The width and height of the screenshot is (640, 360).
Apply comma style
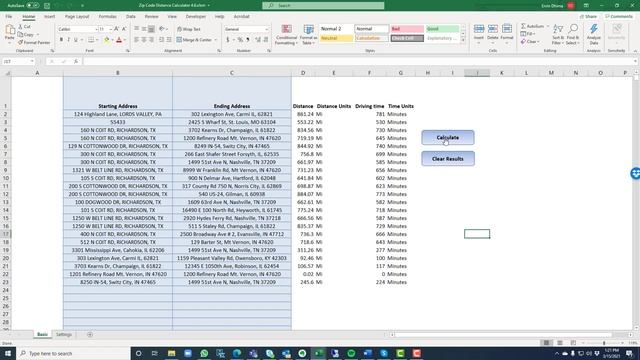pyautogui.click(x=247, y=40)
